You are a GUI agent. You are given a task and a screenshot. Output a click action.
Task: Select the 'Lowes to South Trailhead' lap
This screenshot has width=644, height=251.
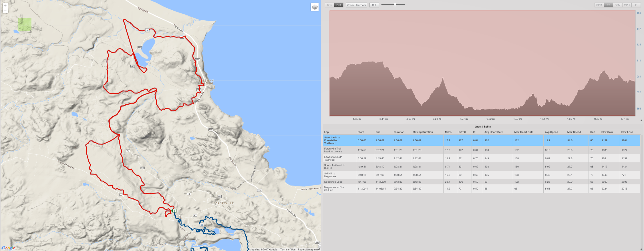click(x=482, y=158)
